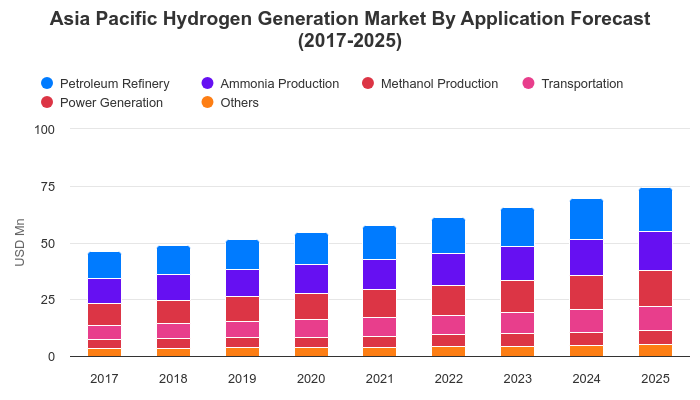Select the 2019 Methanol Production segment
The height and width of the screenshot is (400, 700).
coord(242,309)
